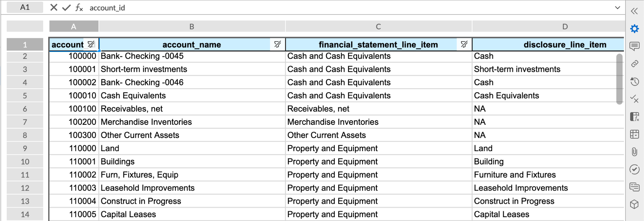
Task: Click the disclosure_line_item header cell
Action: [x=548, y=45]
